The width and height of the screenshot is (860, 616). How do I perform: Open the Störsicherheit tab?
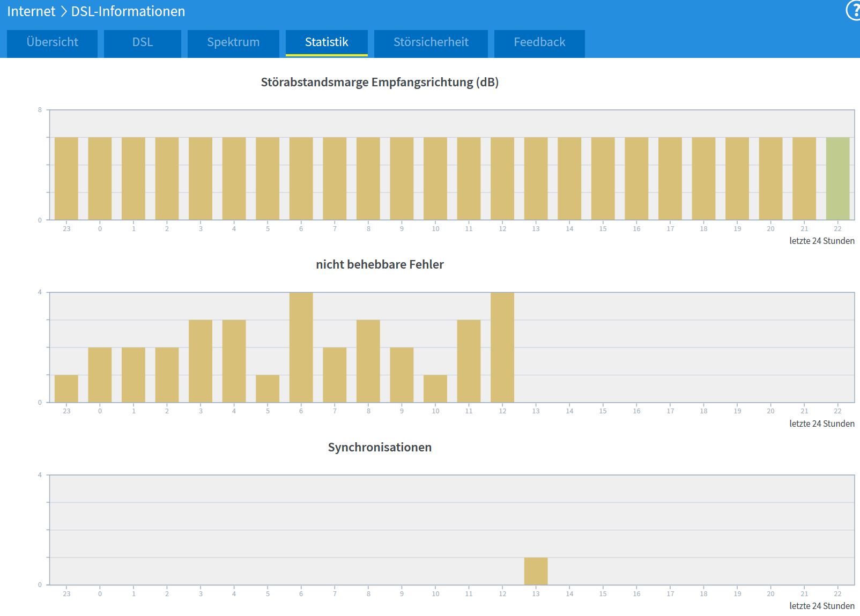431,43
